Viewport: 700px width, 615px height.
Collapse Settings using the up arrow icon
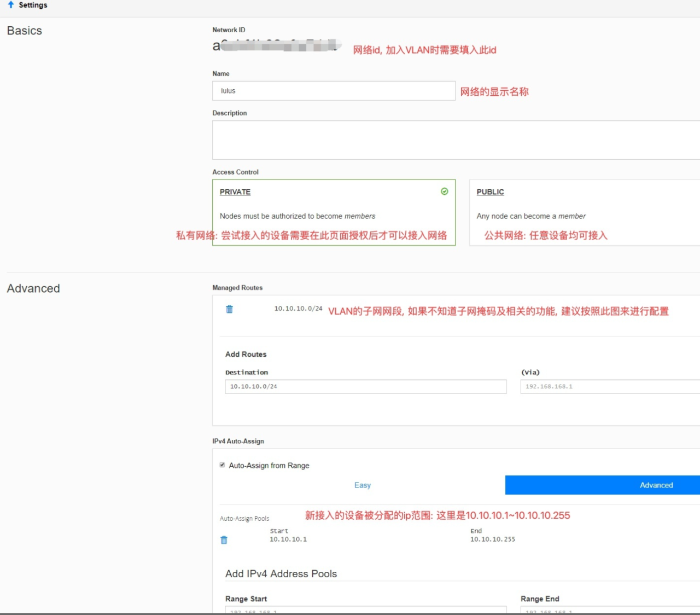point(11,5)
